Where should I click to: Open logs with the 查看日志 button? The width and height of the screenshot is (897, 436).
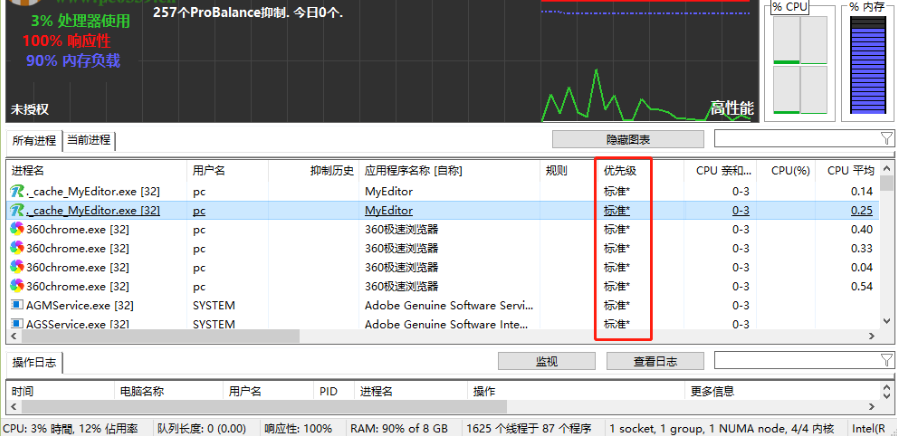point(654,361)
